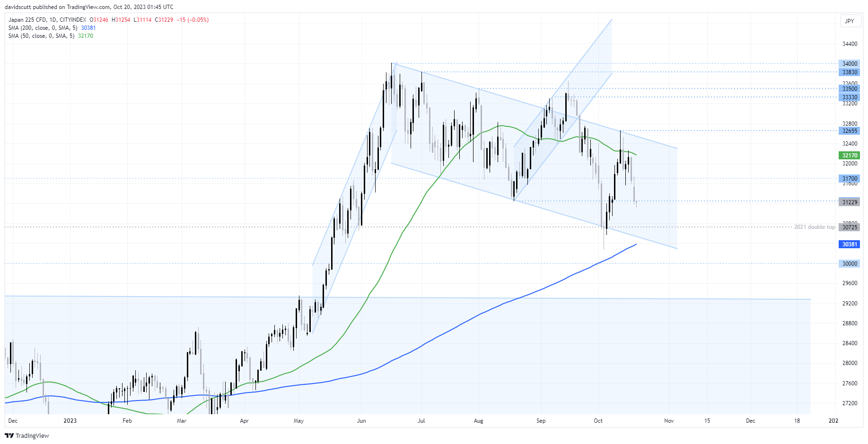Click the Japan 225 CFD symbol title
868x444 pixels.
(47, 20)
